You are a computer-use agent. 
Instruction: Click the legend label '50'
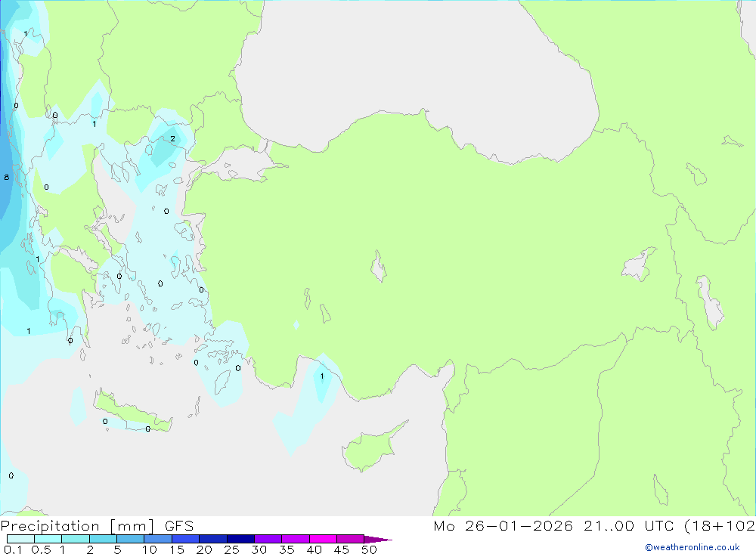click(369, 549)
